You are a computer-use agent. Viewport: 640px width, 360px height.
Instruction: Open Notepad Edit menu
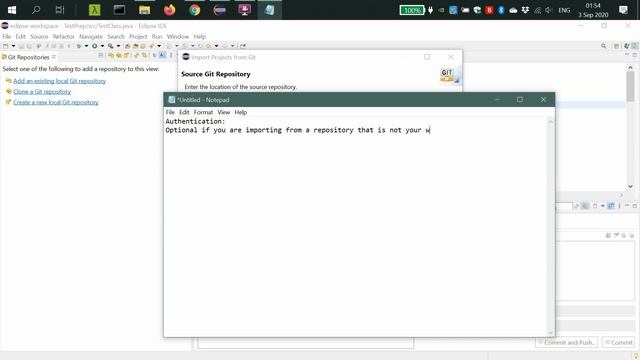[x=184, y=112]
